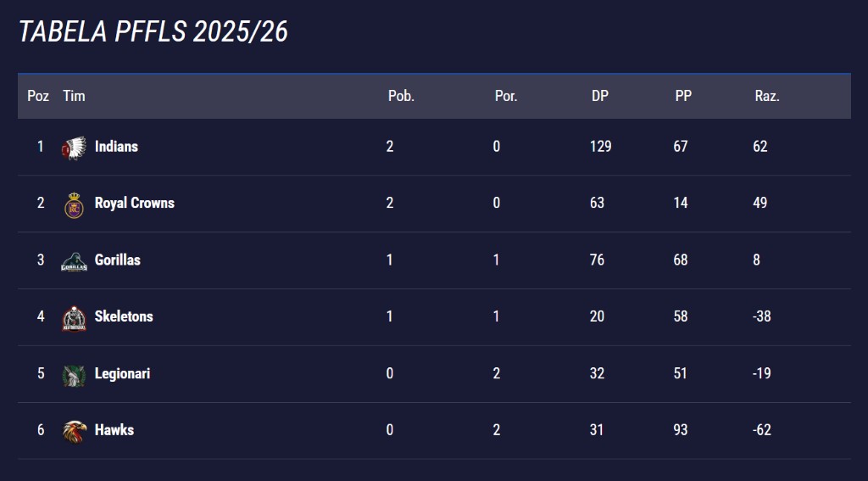Select the Skeletons team name
Screen dimensions: 868x481
tap(124, 316)
